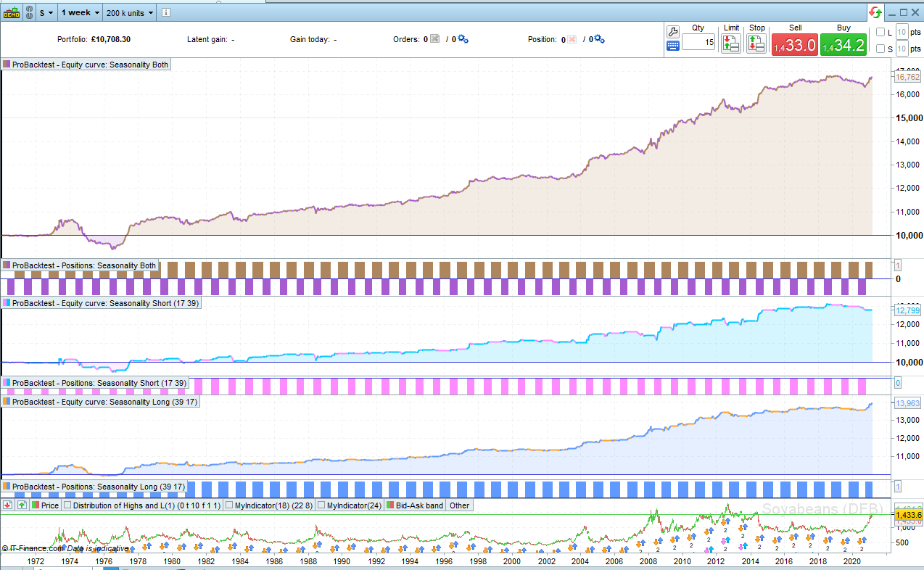Click Equity curve Seasonality Long color swatch

(7, 402)
